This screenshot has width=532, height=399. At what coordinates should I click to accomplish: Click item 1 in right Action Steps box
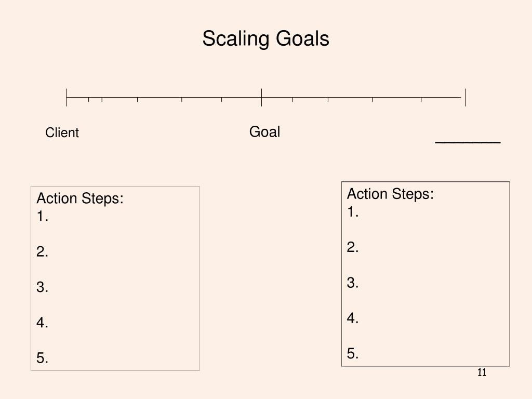pos(353,212)
